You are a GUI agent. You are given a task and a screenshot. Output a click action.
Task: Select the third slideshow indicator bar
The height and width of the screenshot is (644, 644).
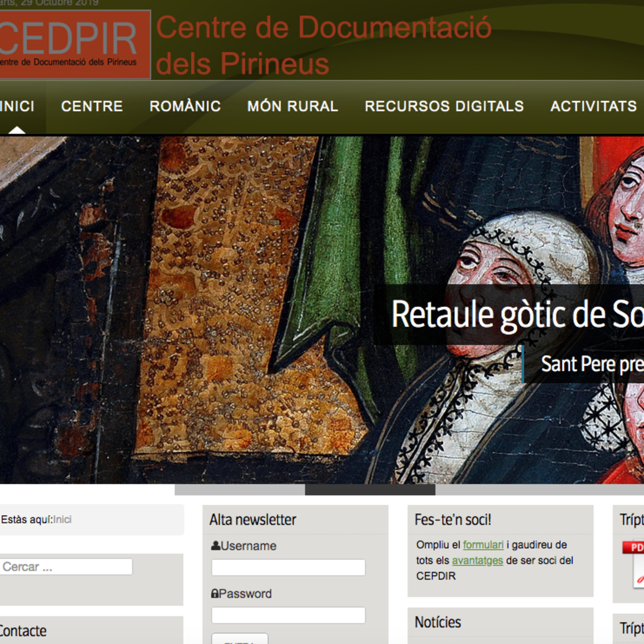click(540, 490)
